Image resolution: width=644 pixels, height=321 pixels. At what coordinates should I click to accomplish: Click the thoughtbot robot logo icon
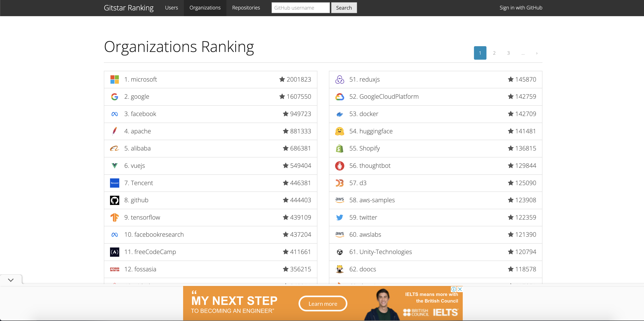[x=340, y=166]
